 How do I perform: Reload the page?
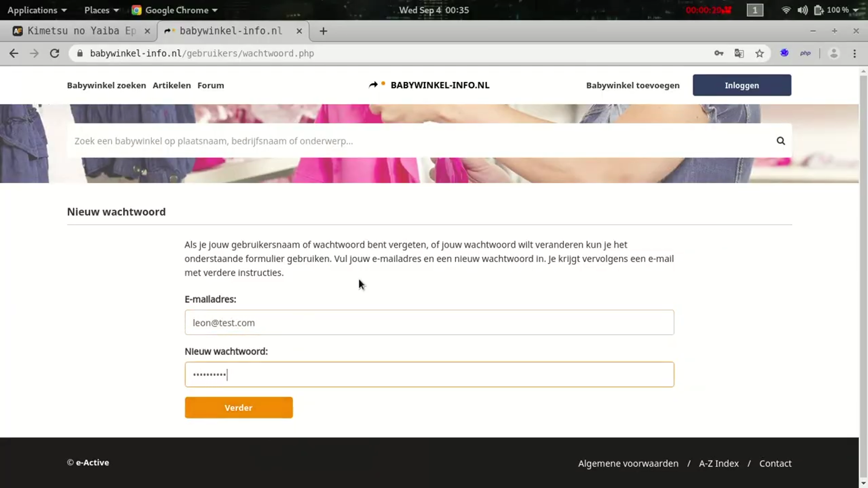click(55, 53)
